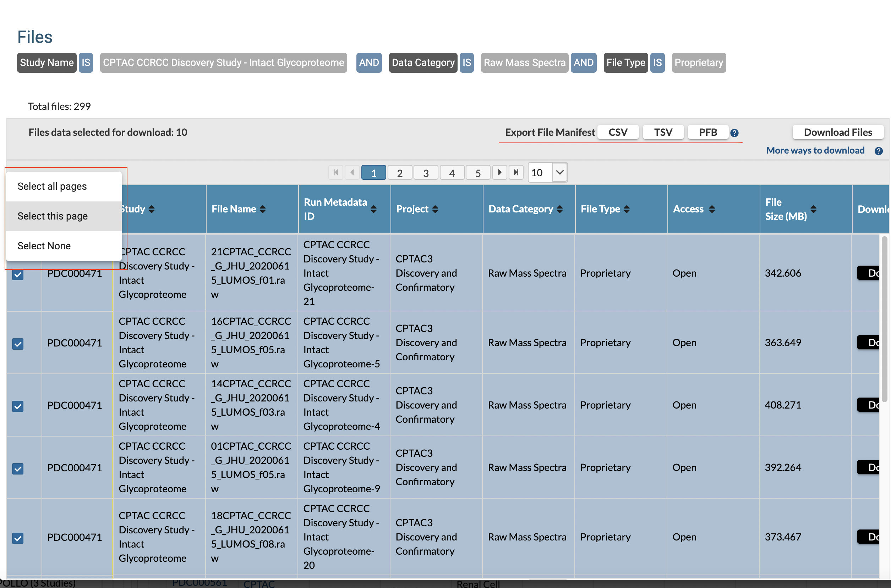Sort by File Name column arrows
This screenshot has height=588, width=891.
(263, 209)
